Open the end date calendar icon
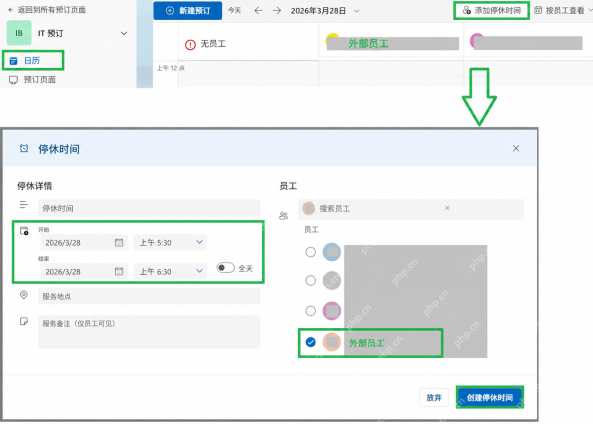Viewport: 593px width, 424px height. pos(119,271)
